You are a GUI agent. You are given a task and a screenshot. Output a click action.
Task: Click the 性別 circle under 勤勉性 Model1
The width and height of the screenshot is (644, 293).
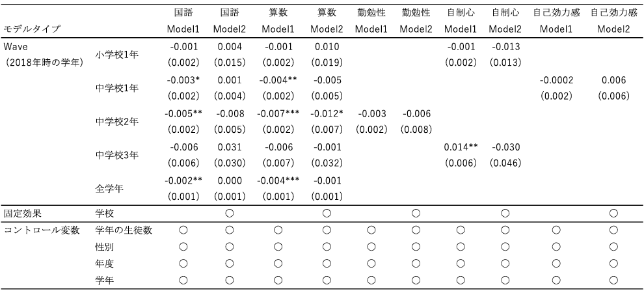[371, 247]
